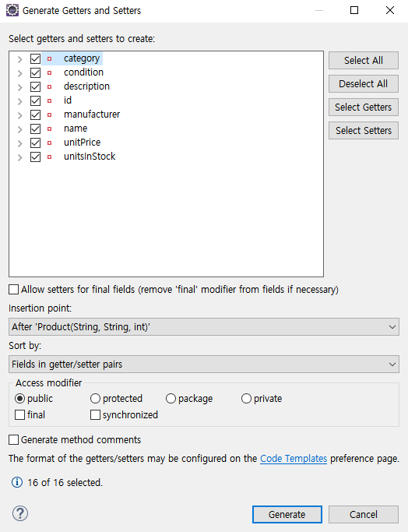Viewport: 408px width, 532px height.
Task: Enable Generate method comments
Action: pyautogui.click(x=13, y=440)
